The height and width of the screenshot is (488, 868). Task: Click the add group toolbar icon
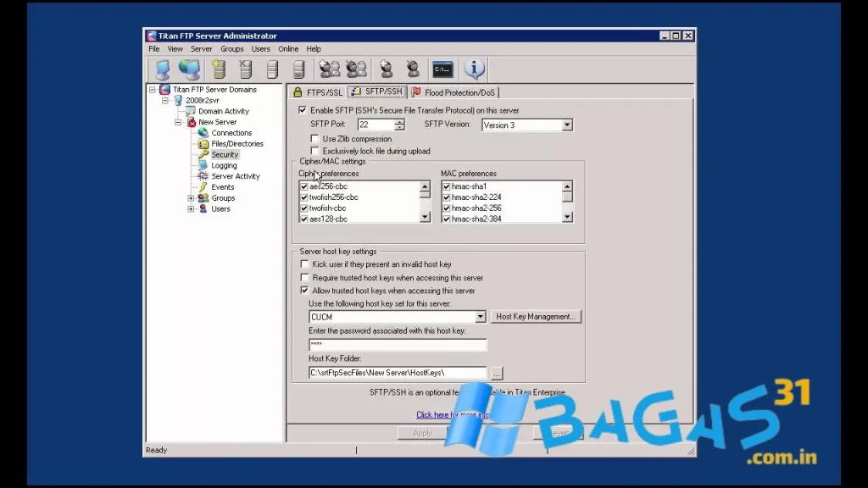330,69
